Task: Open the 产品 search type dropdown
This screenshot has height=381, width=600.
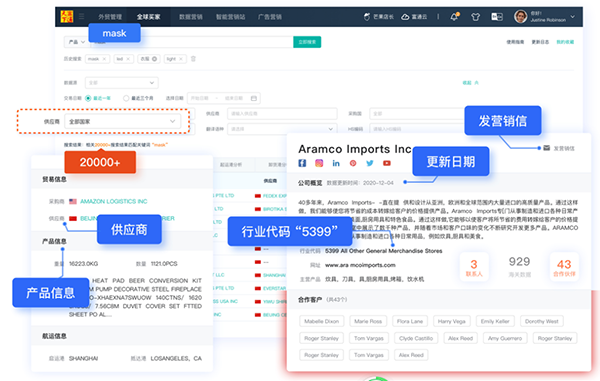Action: [x=77, y=42]
